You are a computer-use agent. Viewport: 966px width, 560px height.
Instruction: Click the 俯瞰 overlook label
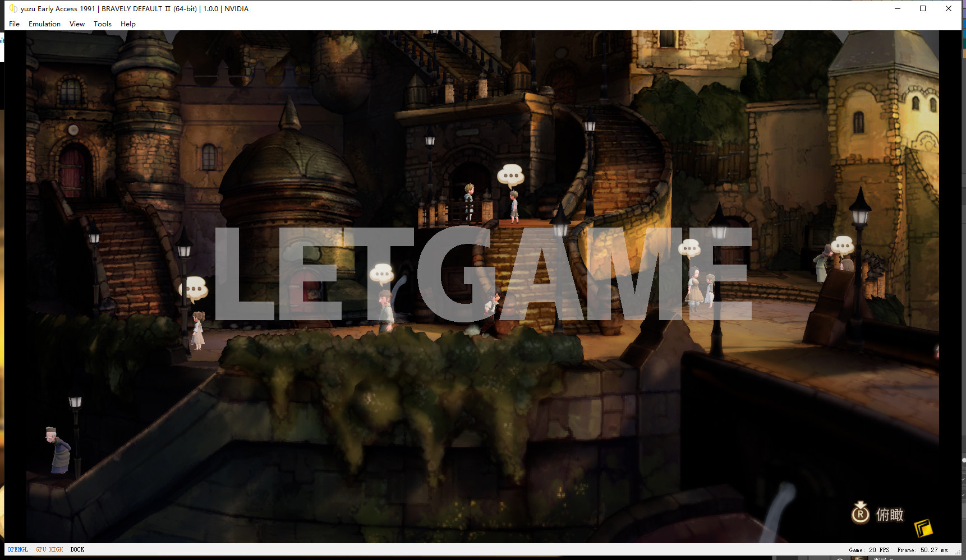click(889, 515)
